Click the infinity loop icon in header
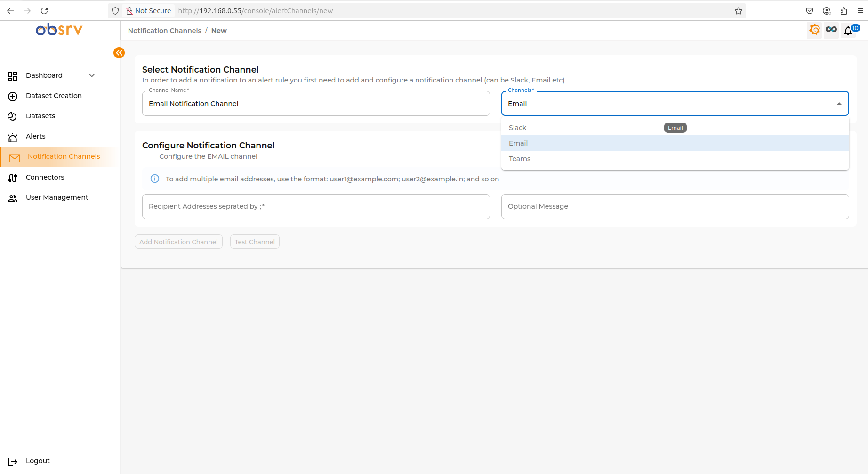This screenshot has height=474, width=868. [x=831, y=30]
